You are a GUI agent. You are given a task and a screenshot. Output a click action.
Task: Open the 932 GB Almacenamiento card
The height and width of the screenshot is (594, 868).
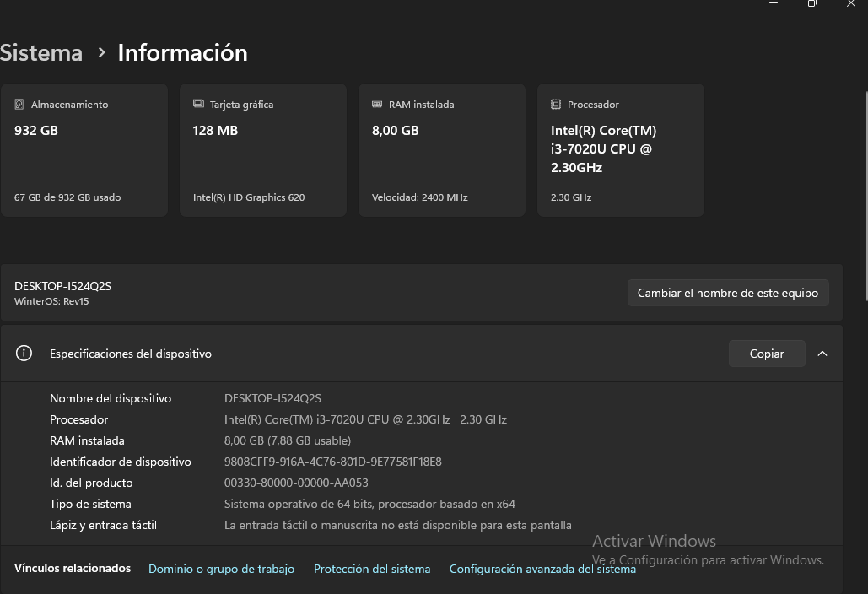[x=84, y=150]
